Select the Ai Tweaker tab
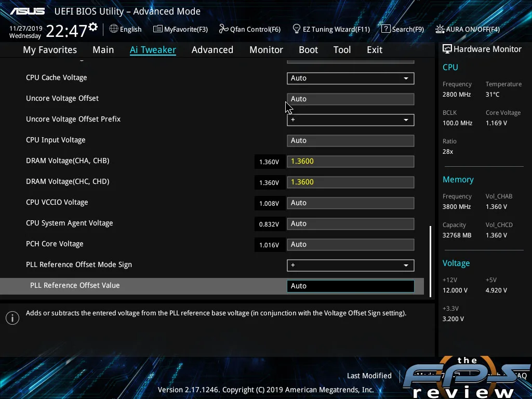 point(153,50)
